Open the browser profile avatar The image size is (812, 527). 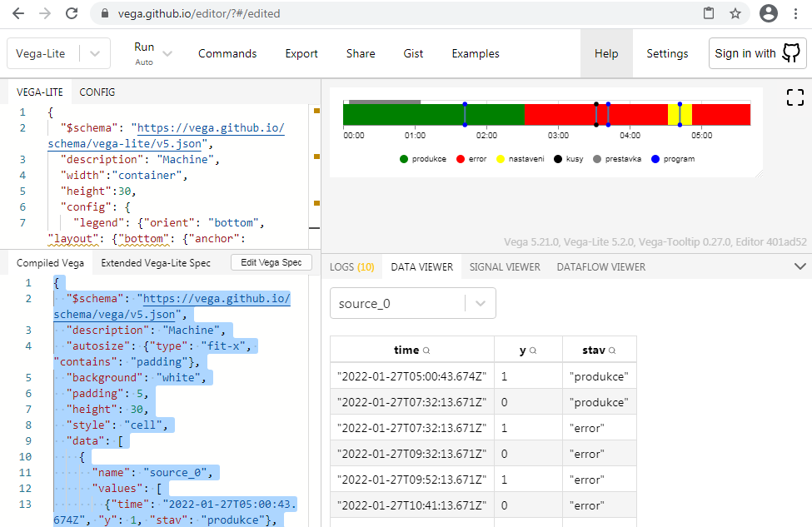pyautogui.click(x=769, y=13)
